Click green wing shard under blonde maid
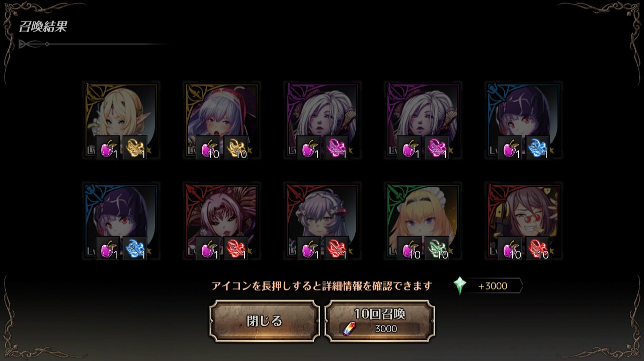This screenshot has height=361, width=644. pos(437,248)
